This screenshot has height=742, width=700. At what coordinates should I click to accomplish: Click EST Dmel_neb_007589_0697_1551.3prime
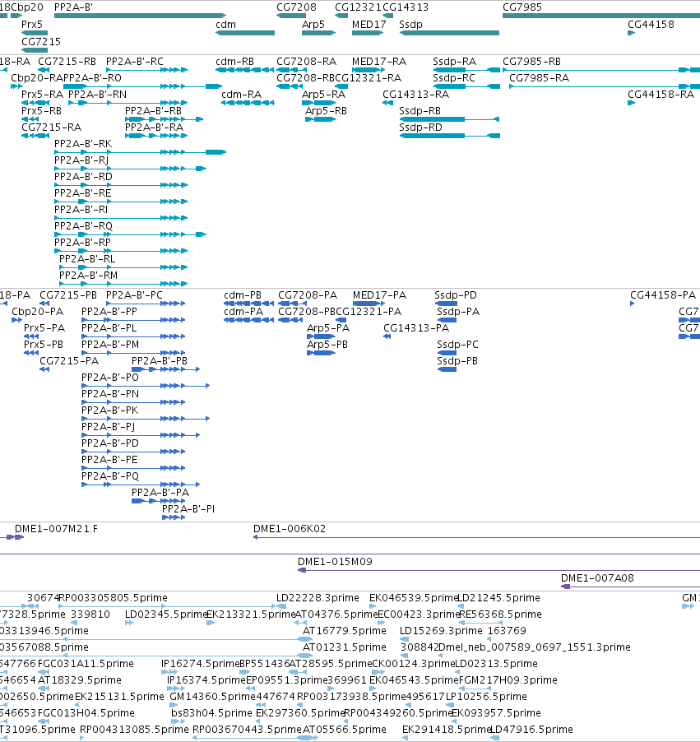(x=441, y=656)
